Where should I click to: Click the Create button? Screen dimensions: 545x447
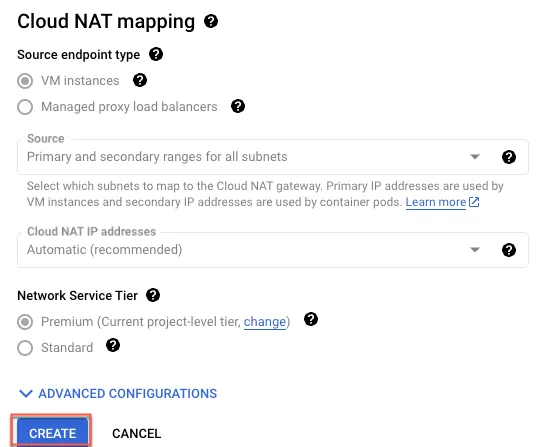52,432
